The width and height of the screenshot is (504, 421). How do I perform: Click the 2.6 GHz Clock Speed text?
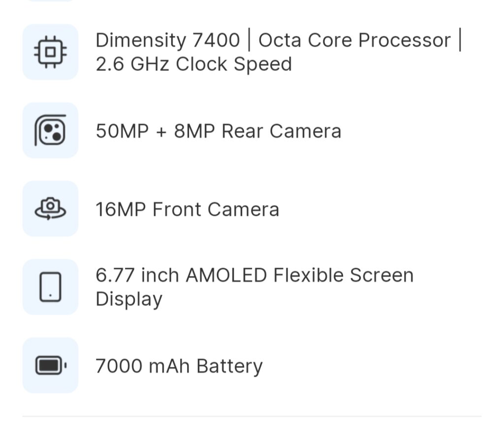point(193,64)
